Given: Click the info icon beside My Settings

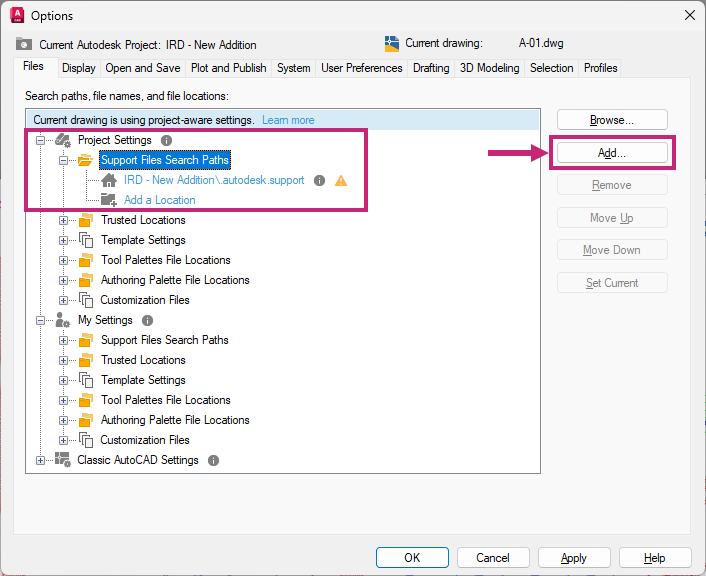Looking at the screenshot, I should [147, 320].
